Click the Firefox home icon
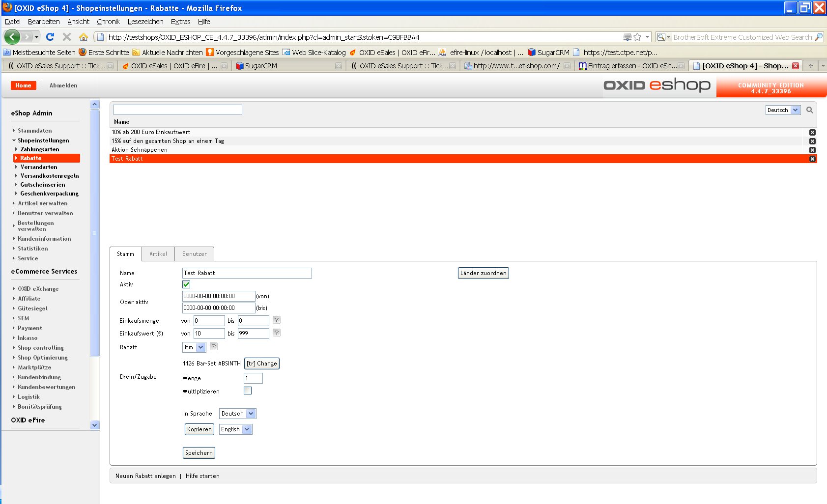The image size is (827, 504). [x=84, y=37]
